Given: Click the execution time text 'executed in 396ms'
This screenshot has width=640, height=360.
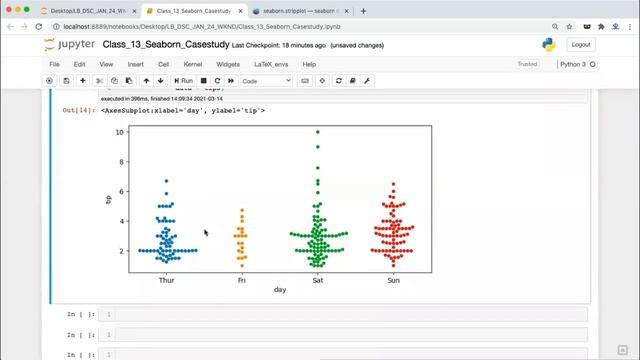Looking at the screenshot, I should 162,99.
